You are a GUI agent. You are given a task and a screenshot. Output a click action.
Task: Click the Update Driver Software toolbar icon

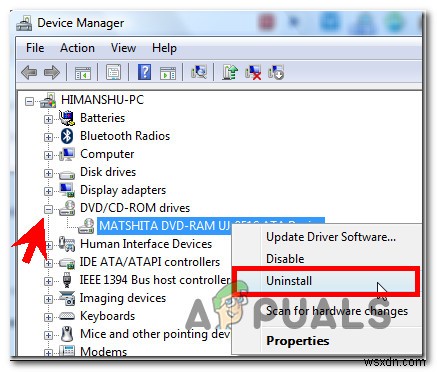pyautogui.click(x=230, y=72)
